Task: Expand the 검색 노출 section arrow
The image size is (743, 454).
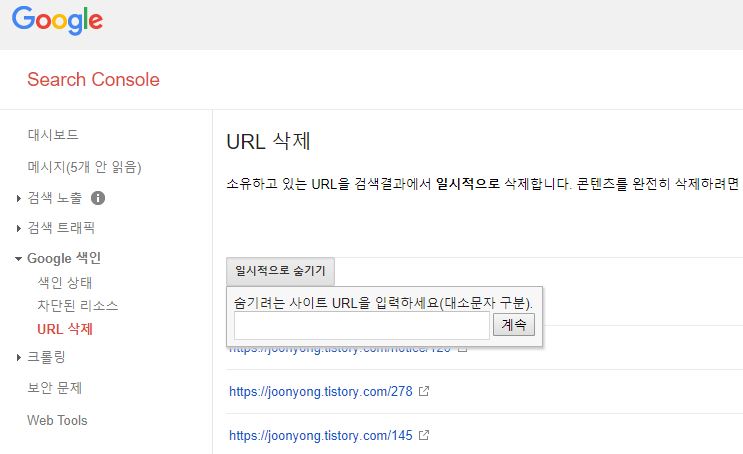Action: [18, 198]
